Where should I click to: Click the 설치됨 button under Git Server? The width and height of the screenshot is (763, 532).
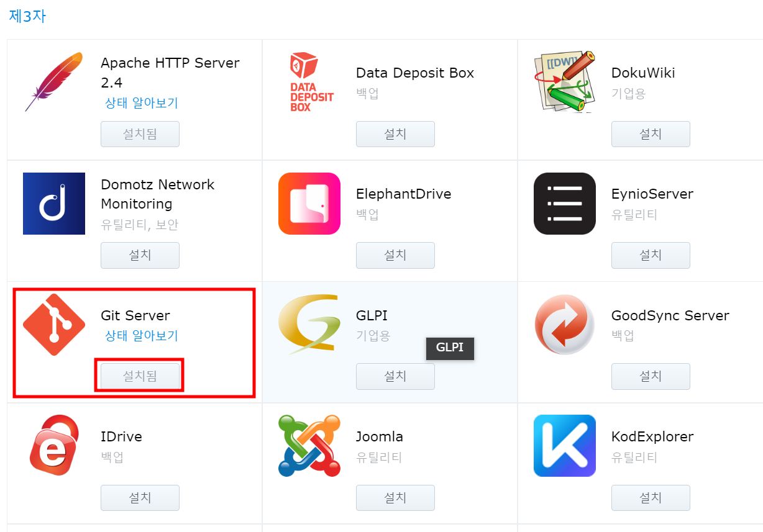140,376
